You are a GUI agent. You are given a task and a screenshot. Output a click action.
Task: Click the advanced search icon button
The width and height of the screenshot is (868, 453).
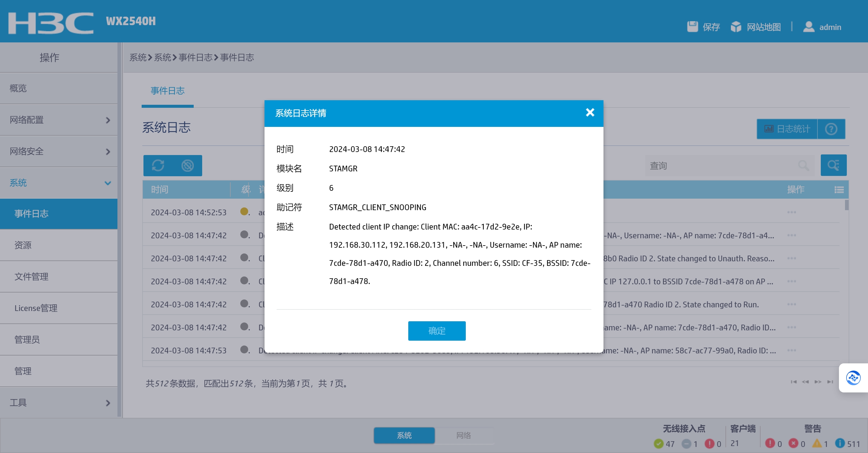tap(833, 166)
